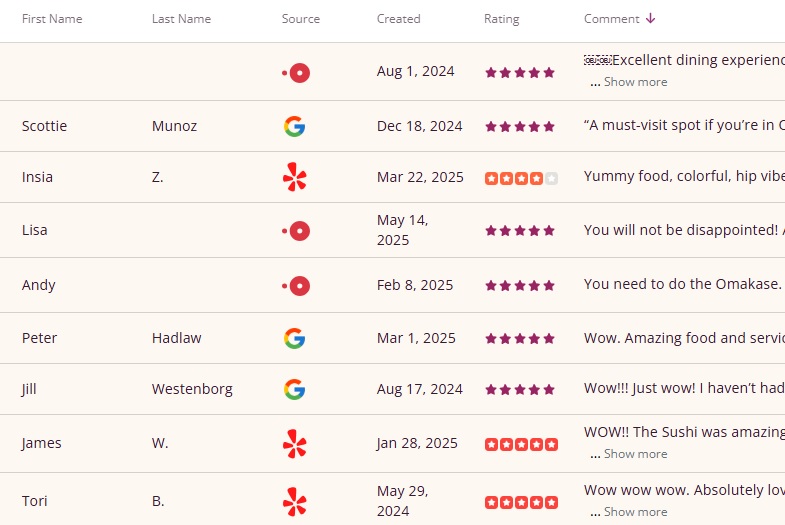Click the OpenTable icon in the Aug 1, 2024 row
Image resolution: width=785 pixels, height=525 pixels.
tap(297, 72)
